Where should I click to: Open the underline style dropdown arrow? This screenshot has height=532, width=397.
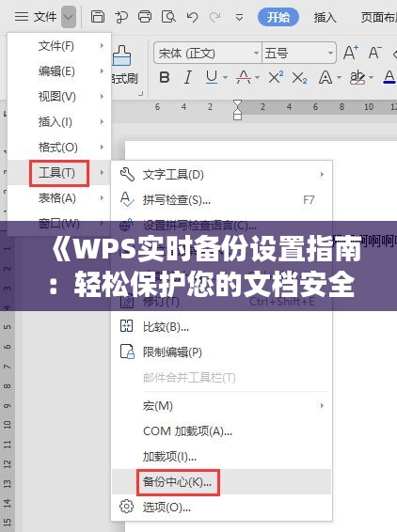pyautogui.click(x=225, y=78)
